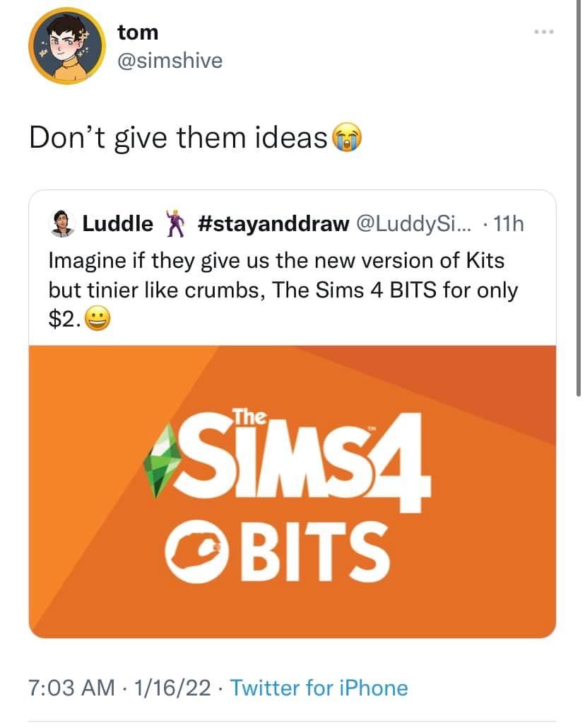Click the vertical scrollbar on right edge
Screen dimensions: 585x728
click(x=578, y=197)
